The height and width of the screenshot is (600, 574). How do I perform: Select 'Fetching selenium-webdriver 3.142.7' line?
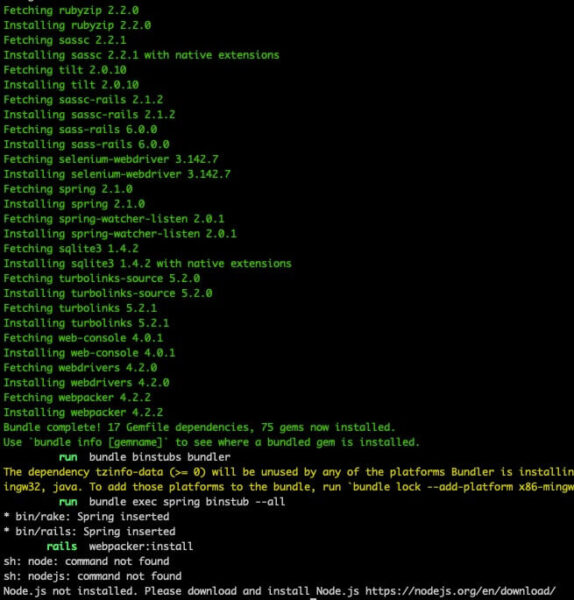[x=111, y=160]
